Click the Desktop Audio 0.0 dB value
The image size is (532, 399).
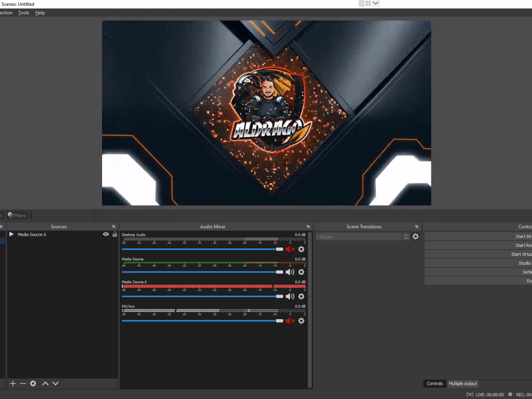pos(300,235)
